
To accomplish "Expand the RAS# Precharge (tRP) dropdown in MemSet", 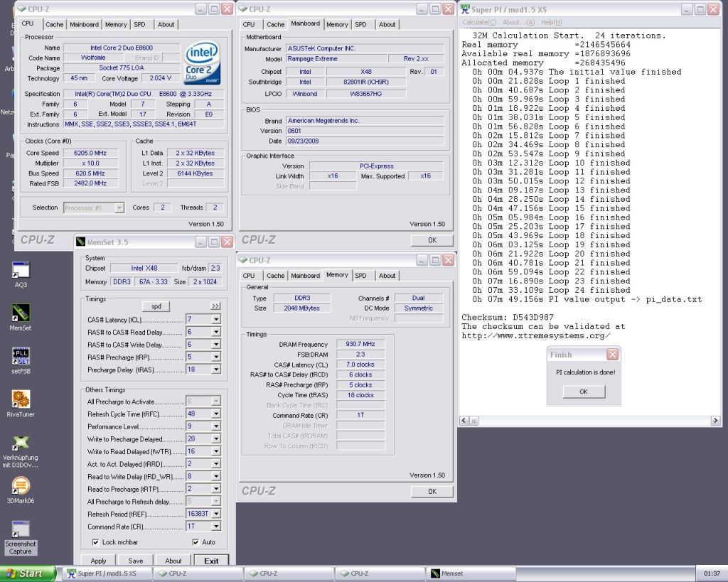I will [216, 357].
